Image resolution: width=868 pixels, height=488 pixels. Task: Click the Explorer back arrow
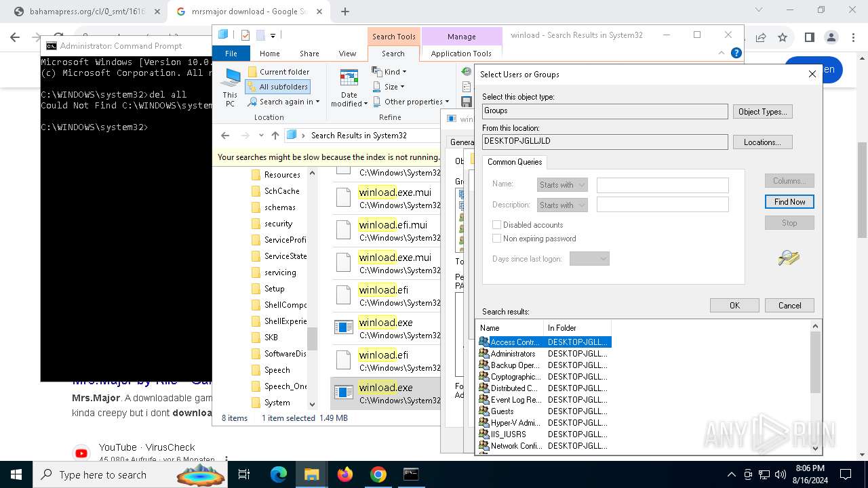point(225,136)
